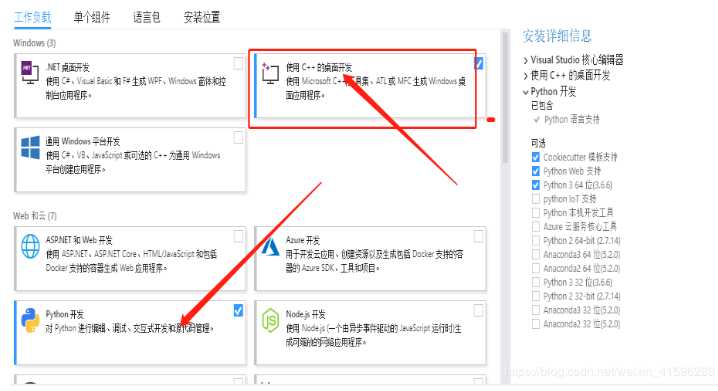Uncheck Cookiecutter 模板支持 option

(x=536, y=157)
